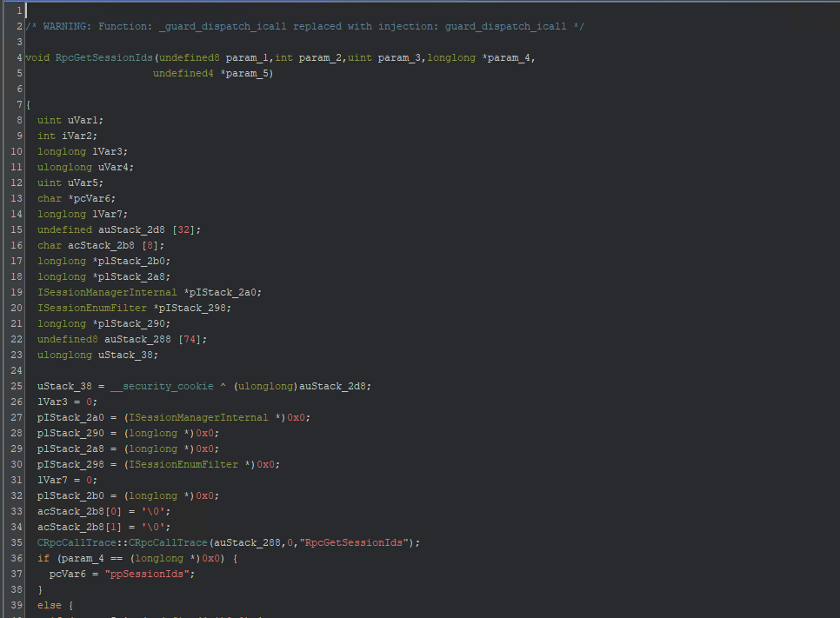Click the uVar5 variable declaration

[70, 183]
